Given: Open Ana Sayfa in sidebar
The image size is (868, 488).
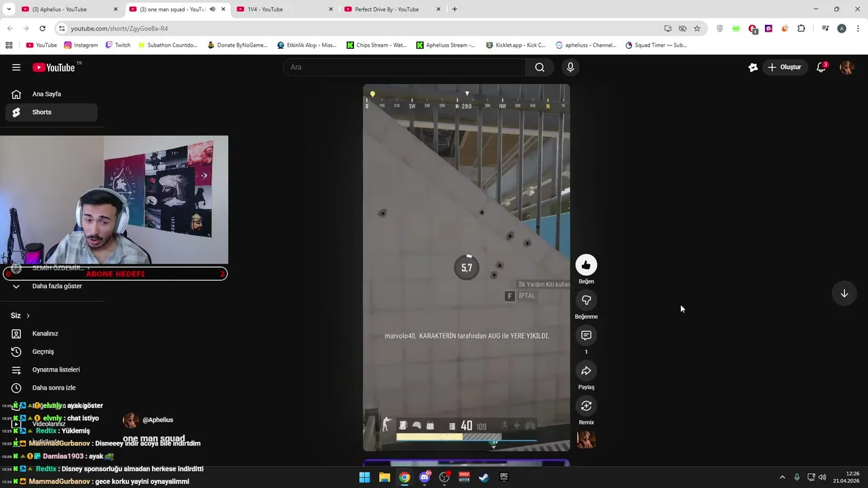Looking at the screenshot, I should click(x=52, y=94).
